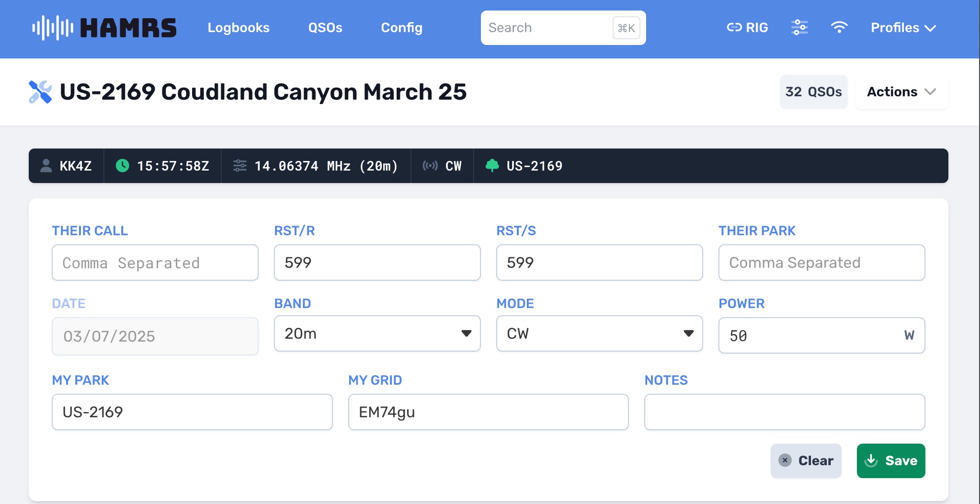Click the green tree park US-2169 indicator
Image resolution: width=980 pixels, height=504 pixels.
coord(524,166)
